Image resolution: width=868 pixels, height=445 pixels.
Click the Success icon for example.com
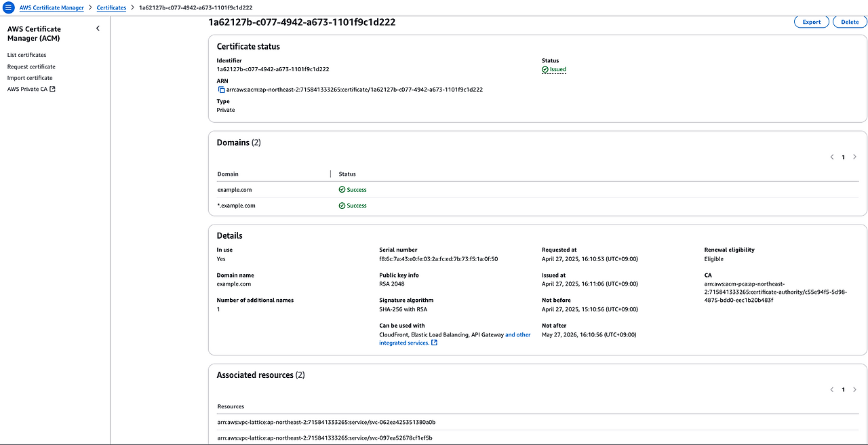(x=342, y=190)
